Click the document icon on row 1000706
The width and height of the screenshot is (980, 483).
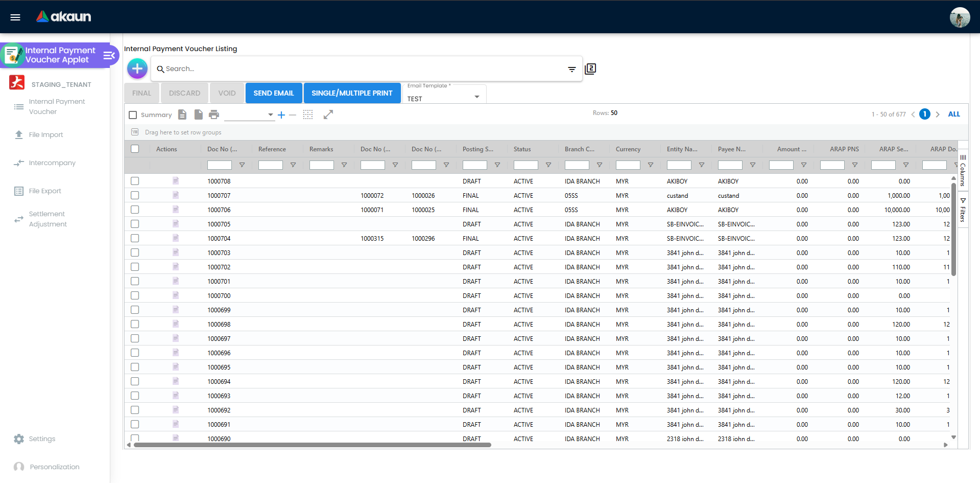click(x=176, y=210)
